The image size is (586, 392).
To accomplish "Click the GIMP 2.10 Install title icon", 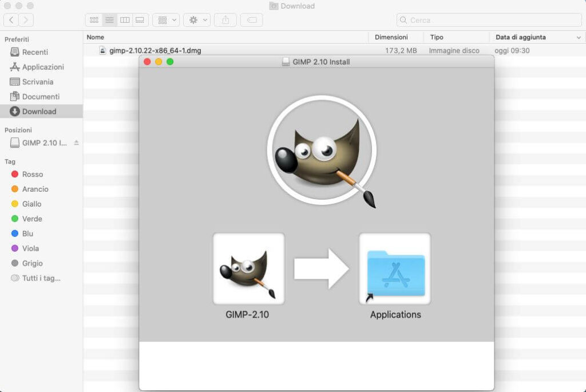I will (x=286, y=62).
